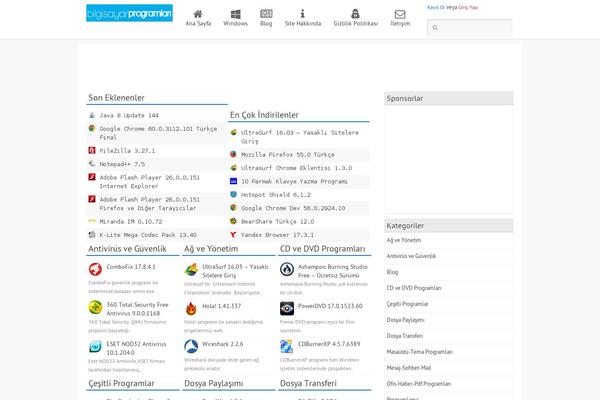Viewport: 600px width, 400px height.
Task: Click the bilgisayar programları site logo
Action: (130, 13)
